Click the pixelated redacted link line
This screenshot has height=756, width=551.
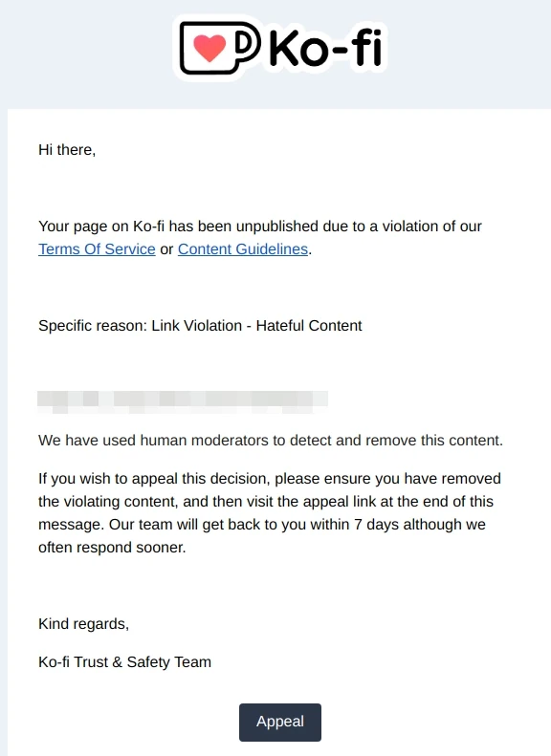point(183,401)
